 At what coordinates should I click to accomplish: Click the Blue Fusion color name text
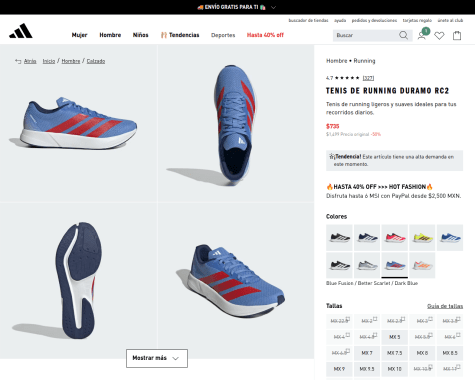point(372,283)
